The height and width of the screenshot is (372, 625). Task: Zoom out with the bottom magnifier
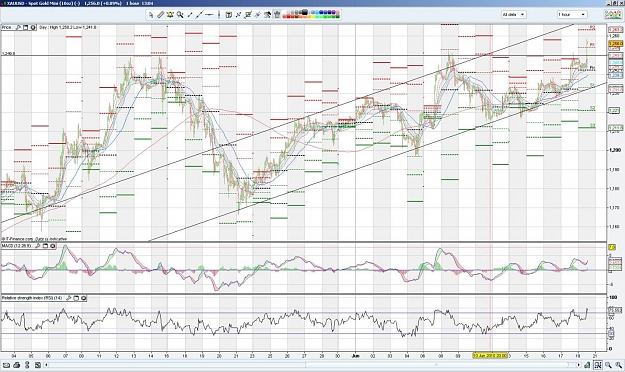[x=608, y=364]
